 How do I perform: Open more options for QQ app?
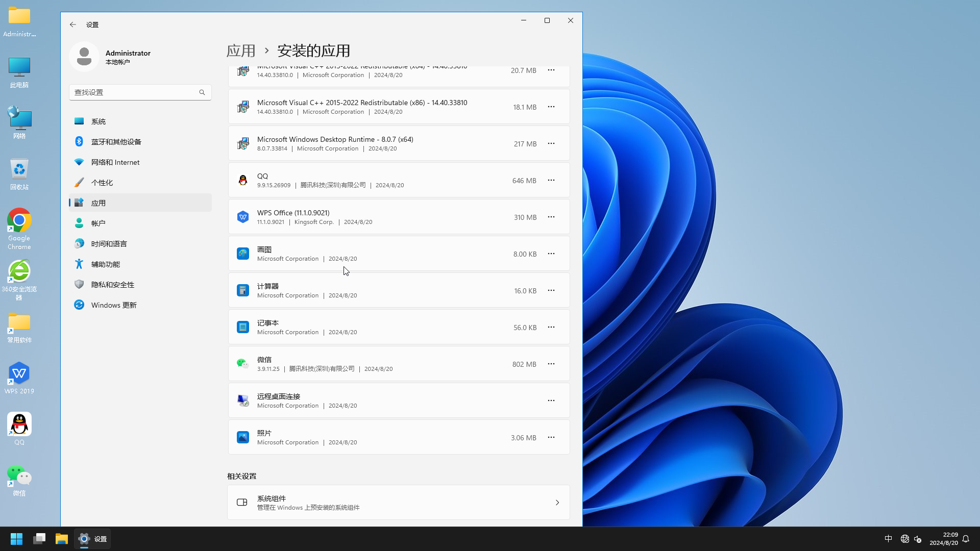pyautogui.click(x=551, y=180)
